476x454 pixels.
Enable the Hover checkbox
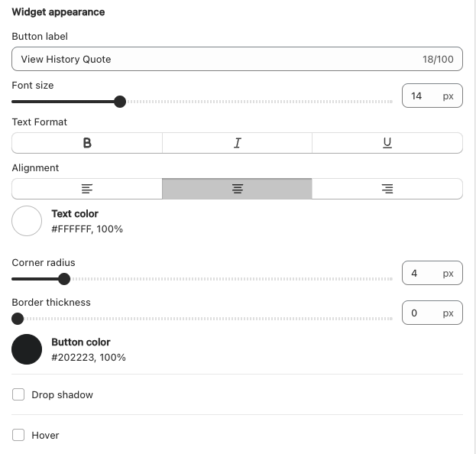(x=18, y=436)
